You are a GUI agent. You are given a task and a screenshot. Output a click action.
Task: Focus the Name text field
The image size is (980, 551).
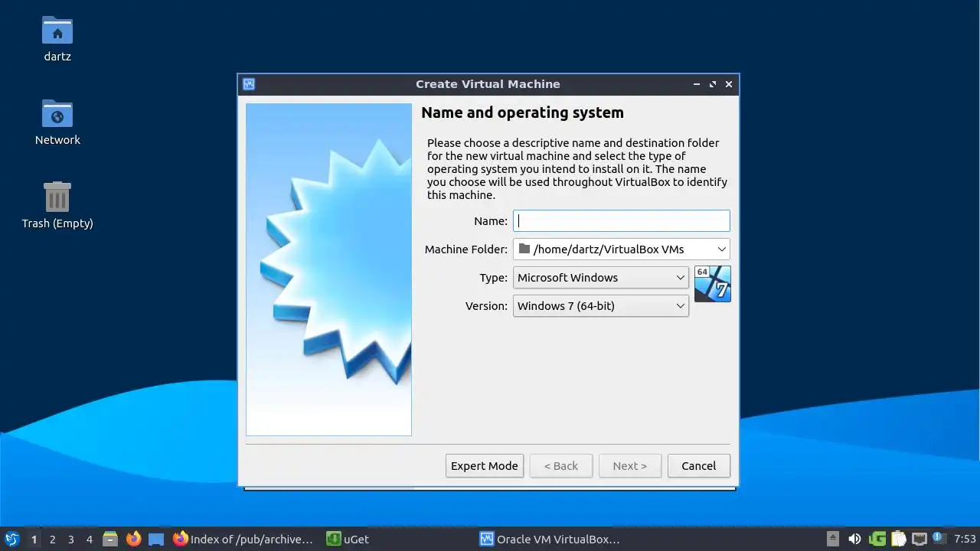[x=621, y=221]
